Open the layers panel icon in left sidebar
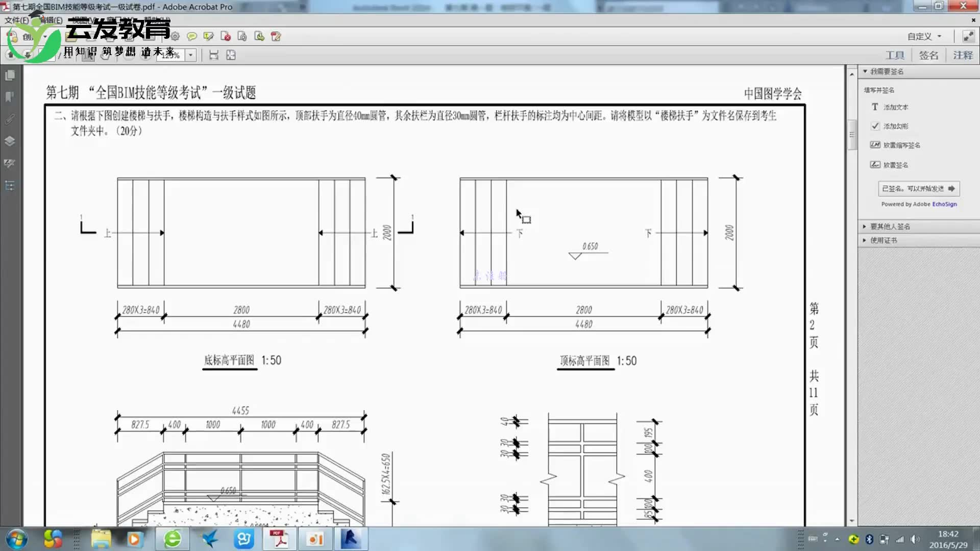The image size is (980, 551). 9,142
